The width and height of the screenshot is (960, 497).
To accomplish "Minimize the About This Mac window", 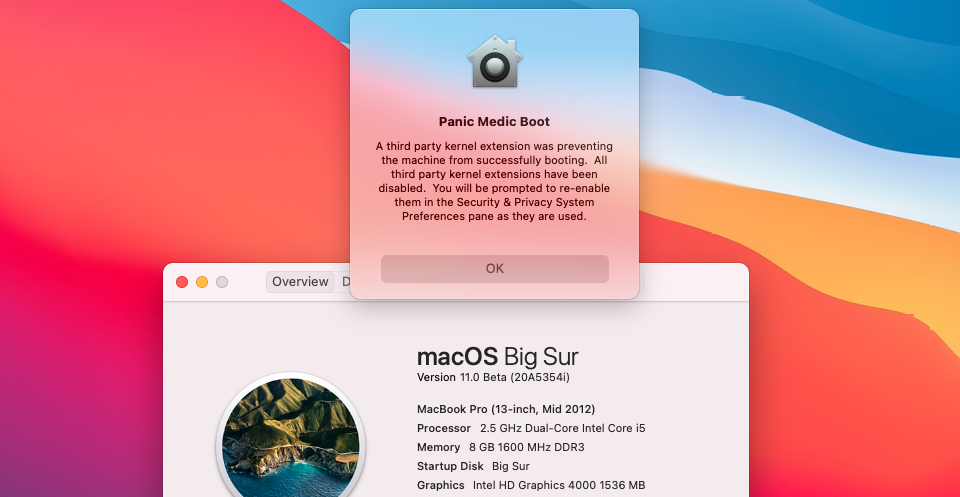I will (x=202, y=282).
